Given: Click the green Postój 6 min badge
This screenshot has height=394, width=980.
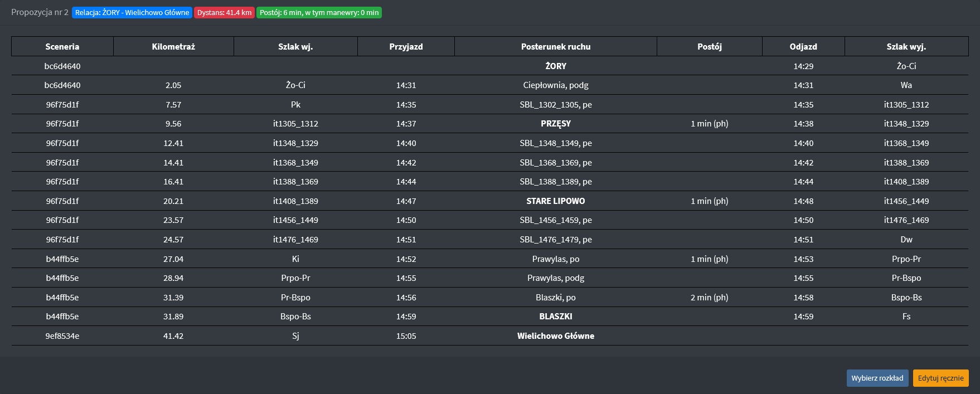Looking at the screenshot, I should pos(319,12).
